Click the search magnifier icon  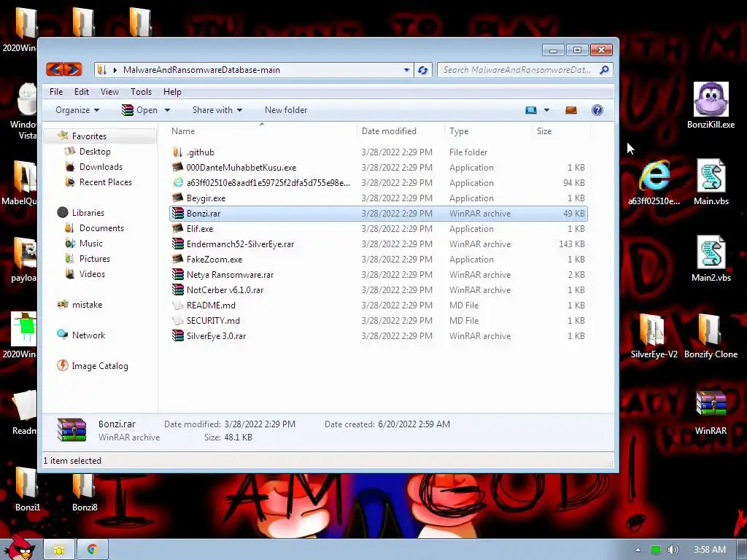604,70
